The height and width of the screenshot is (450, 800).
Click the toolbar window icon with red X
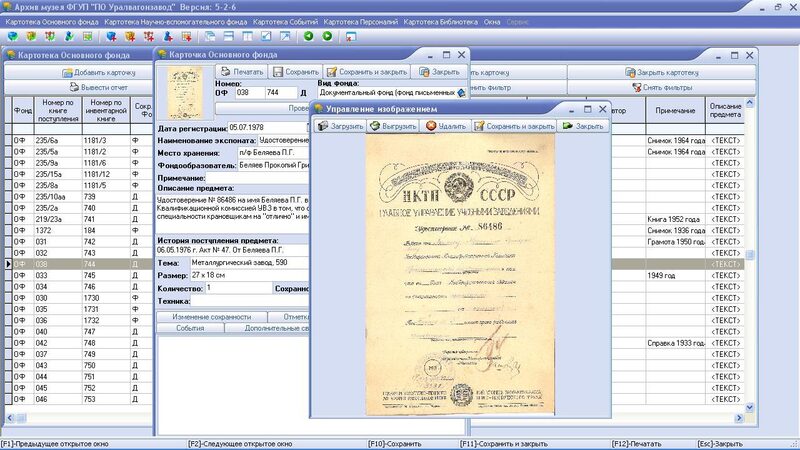351,36
